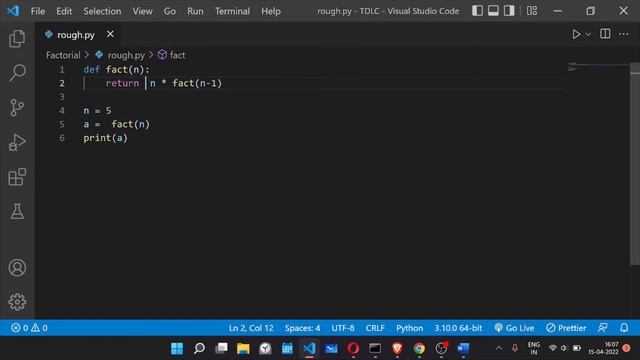The height and width of the screenshot is (360, 640).
Task: Open the Extensions view
Action: coord(17,177)
